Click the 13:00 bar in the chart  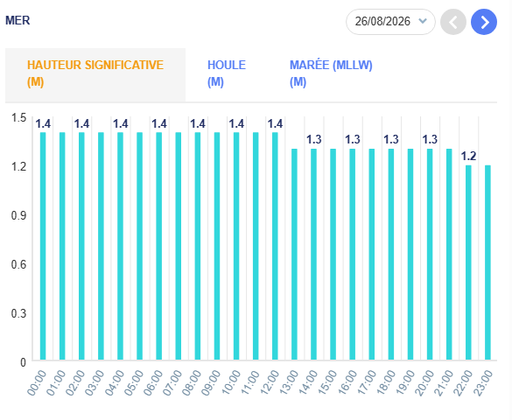pyautogui.click(x=294, y=255)
